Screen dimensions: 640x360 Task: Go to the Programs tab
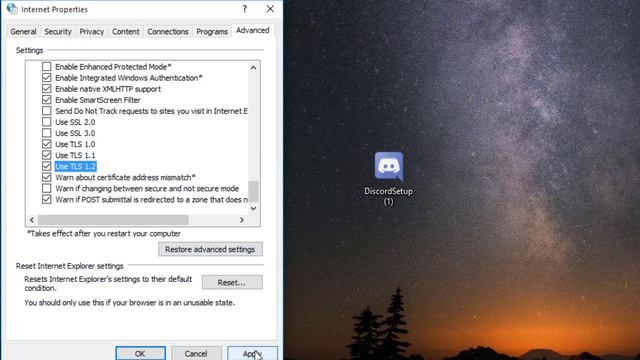212,31
